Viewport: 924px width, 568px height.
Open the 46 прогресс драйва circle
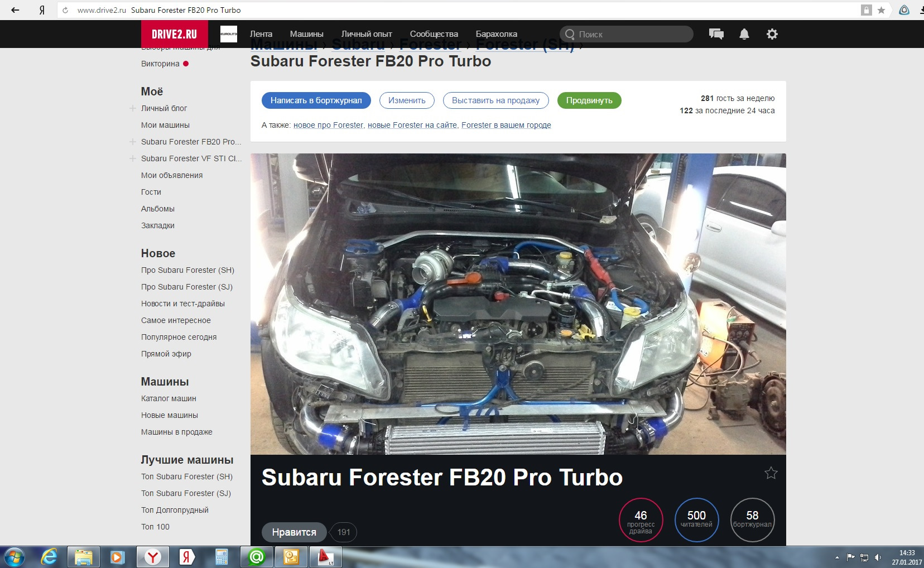(x=641, y=520)
